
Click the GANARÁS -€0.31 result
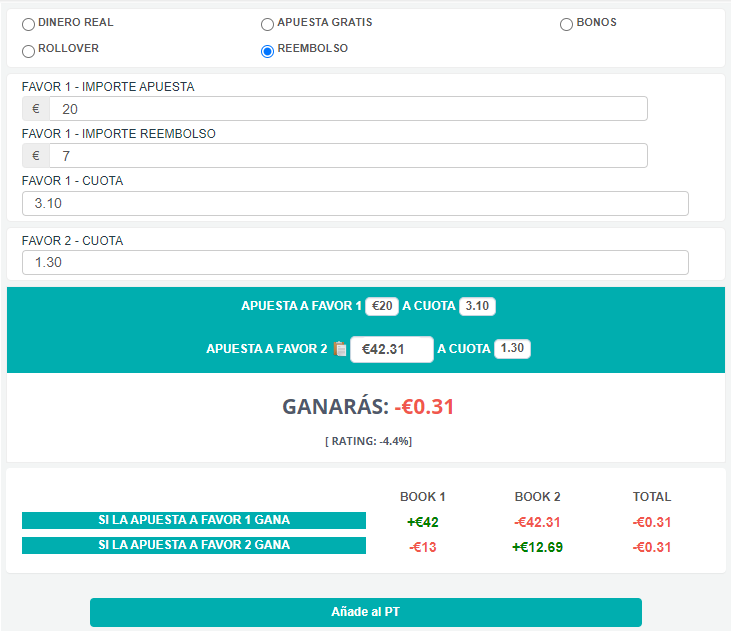point(368,406)
